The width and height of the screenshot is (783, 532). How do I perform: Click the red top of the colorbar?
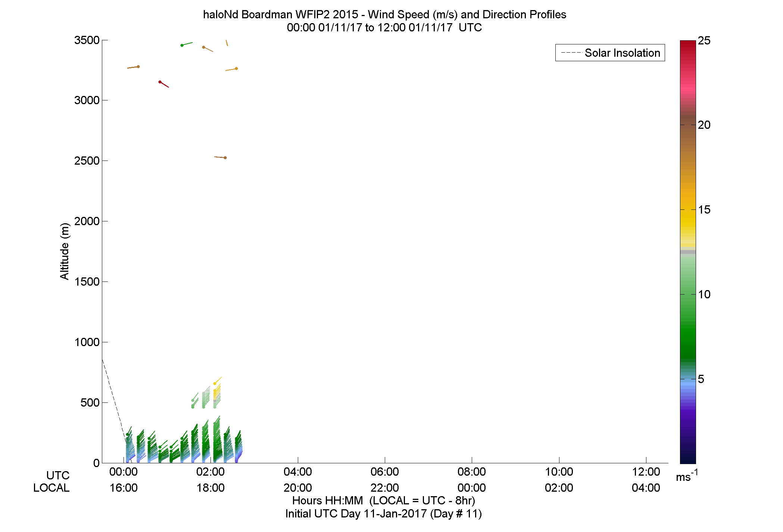tap(688, 45)
